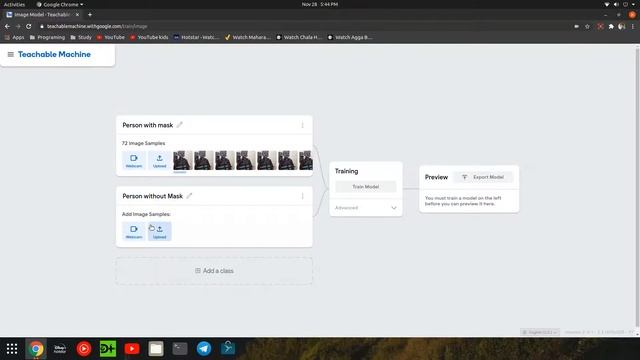Open Activities overview

pyautogui.click(x=14, y=4)
